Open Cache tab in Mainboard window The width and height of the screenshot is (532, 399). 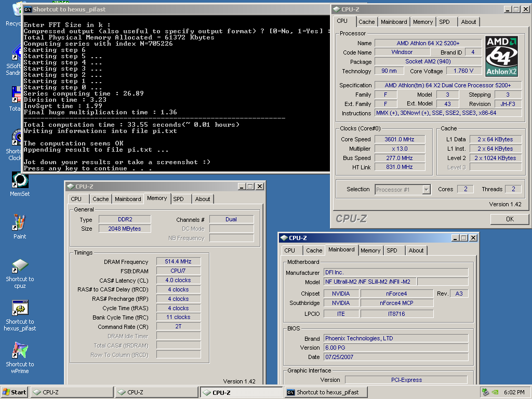[x=314, y=250]
